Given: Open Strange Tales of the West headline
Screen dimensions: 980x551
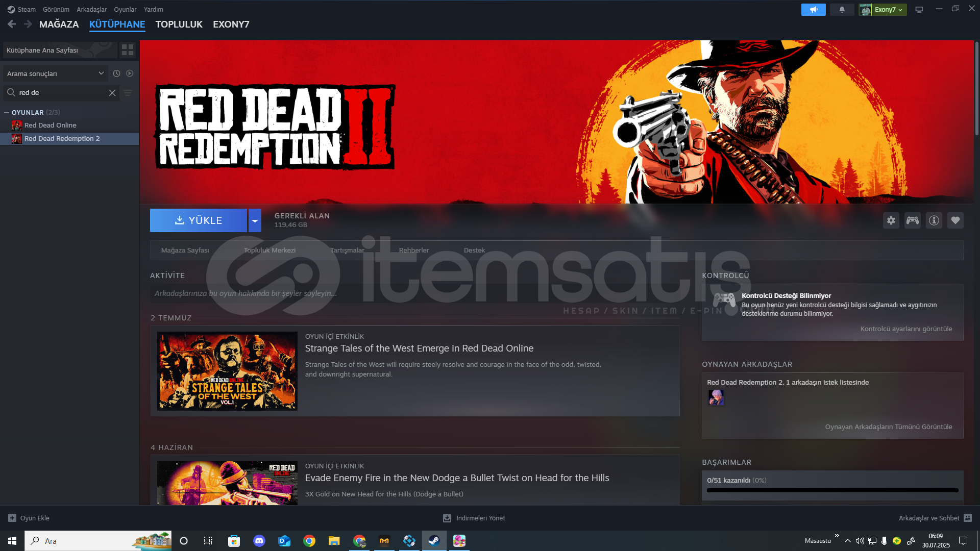Looking at the screenshot, I should tap(419, 348).
